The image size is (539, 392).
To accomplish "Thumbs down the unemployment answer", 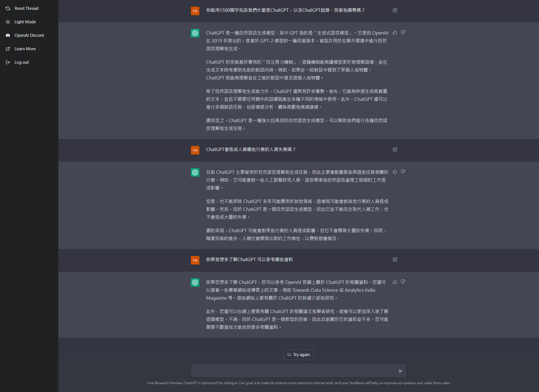I will (x=403, y=172).
